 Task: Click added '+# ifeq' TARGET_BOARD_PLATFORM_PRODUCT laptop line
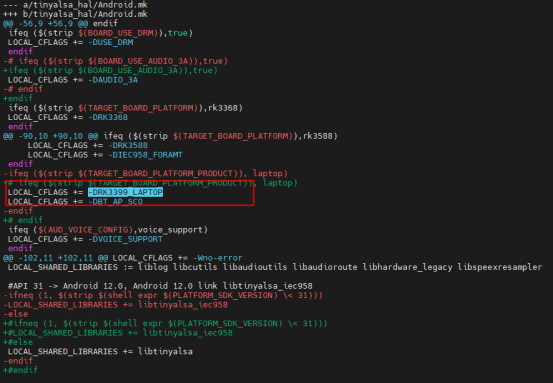[151, 183]
